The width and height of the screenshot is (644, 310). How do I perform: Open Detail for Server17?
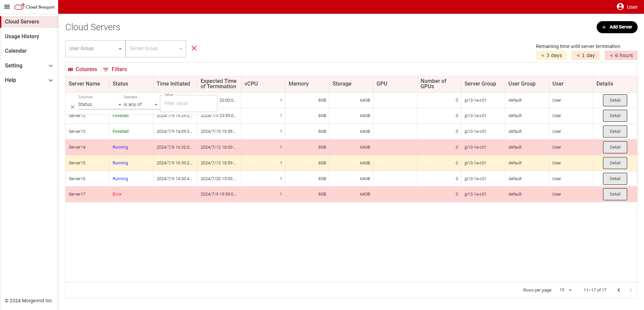pyautogui.click(x=615, y=194)
